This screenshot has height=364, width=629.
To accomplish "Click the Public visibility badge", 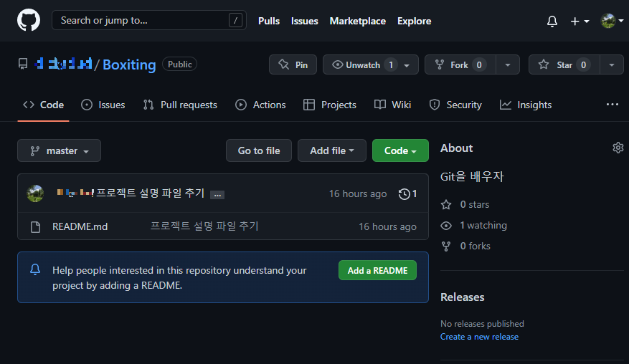I will point(179,64).
